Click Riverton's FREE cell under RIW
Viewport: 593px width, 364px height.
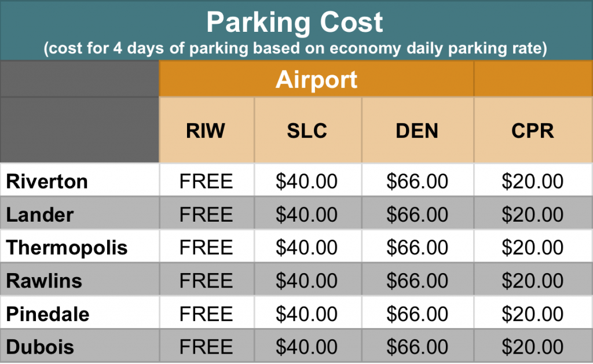pyautogui.click(x=207, y=181)
